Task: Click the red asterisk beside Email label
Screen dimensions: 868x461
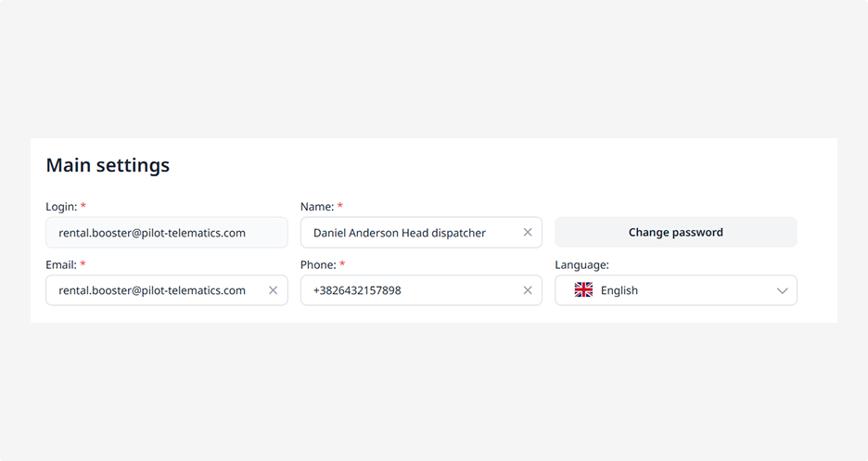Action: [83, 264]
